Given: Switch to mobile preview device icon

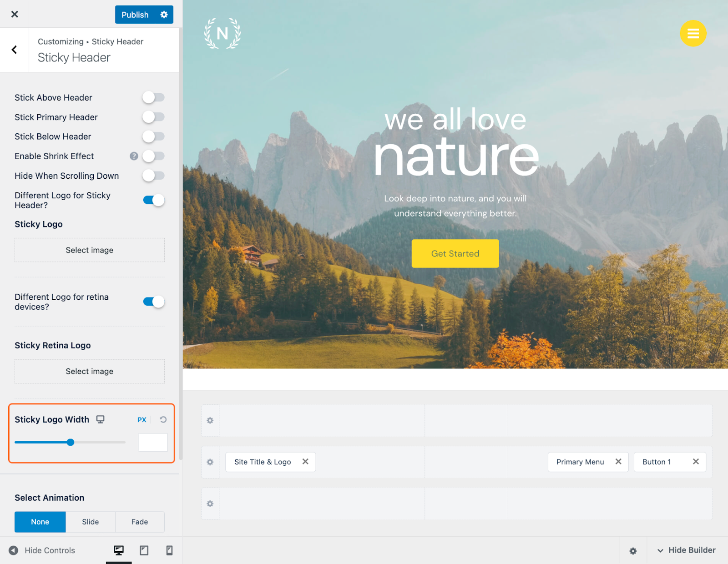Looking at the screenshot, I should point(169,550).
